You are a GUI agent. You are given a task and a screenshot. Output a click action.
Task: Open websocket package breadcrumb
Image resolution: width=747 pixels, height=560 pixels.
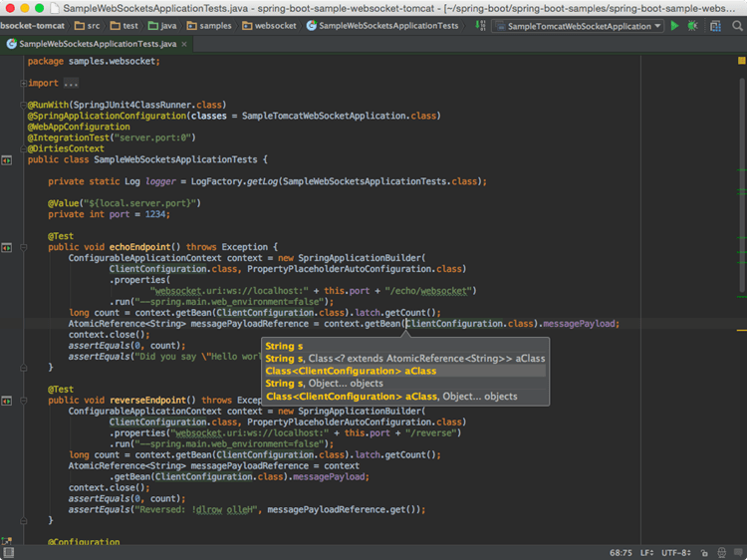[x=269, y=26]
